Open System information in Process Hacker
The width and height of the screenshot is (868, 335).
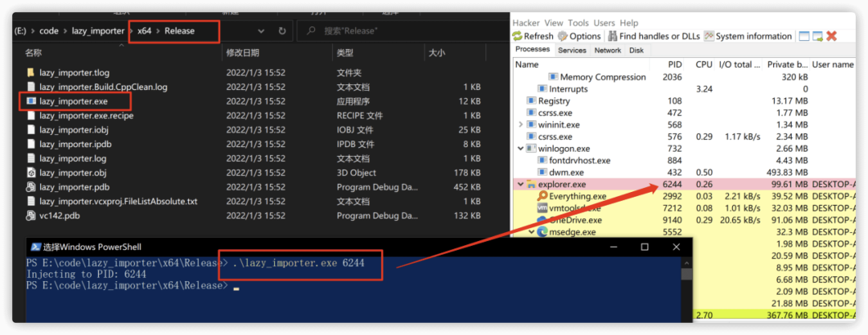748,36
